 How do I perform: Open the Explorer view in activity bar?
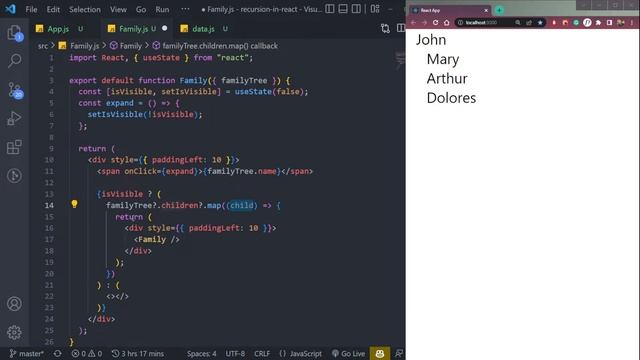(14, 33)
